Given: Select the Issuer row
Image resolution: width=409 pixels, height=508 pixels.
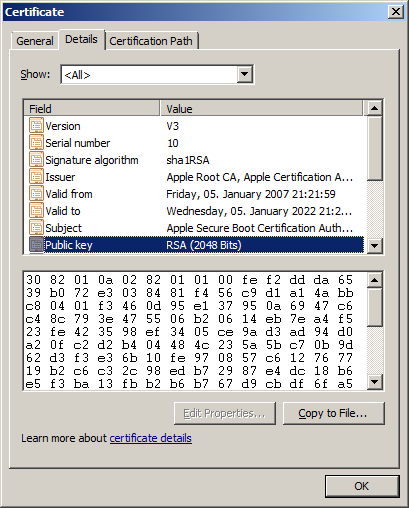Looking at the screenshot, I should pos(194,177).
